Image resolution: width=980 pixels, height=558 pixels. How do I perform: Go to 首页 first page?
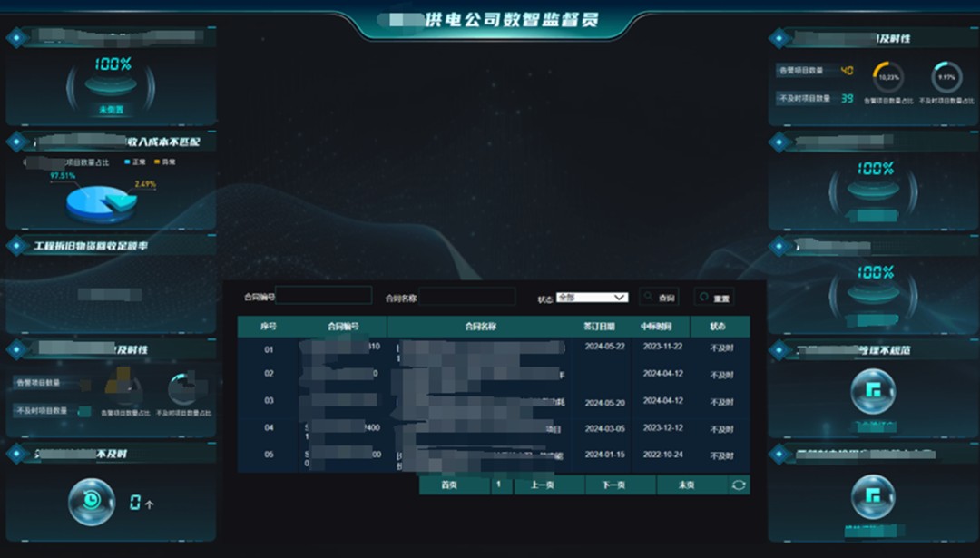click(x=449, y=485)
